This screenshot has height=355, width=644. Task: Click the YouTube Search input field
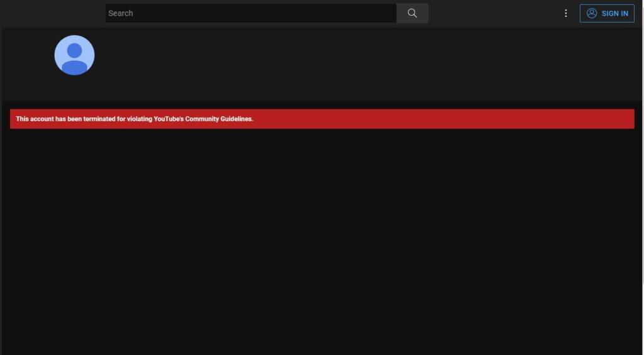251,13
